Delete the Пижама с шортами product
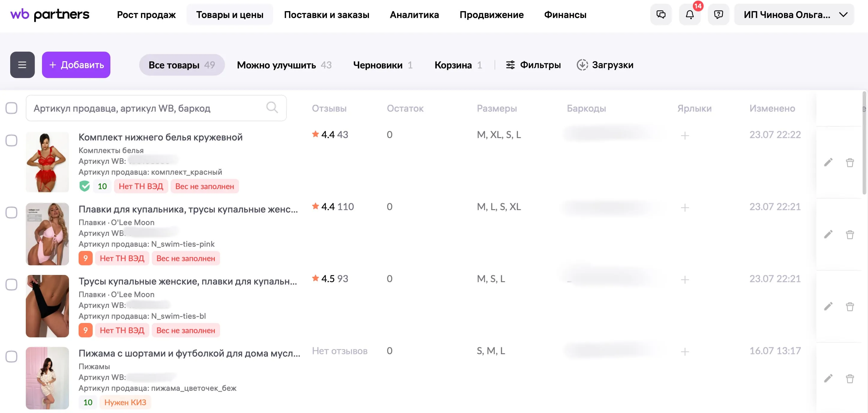The height and width of the screenshot is (413, 868). (x=850, y=378)
